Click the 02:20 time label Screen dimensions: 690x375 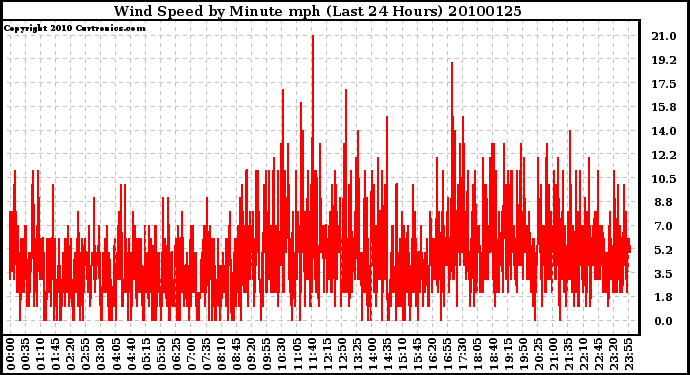(70, 354)
